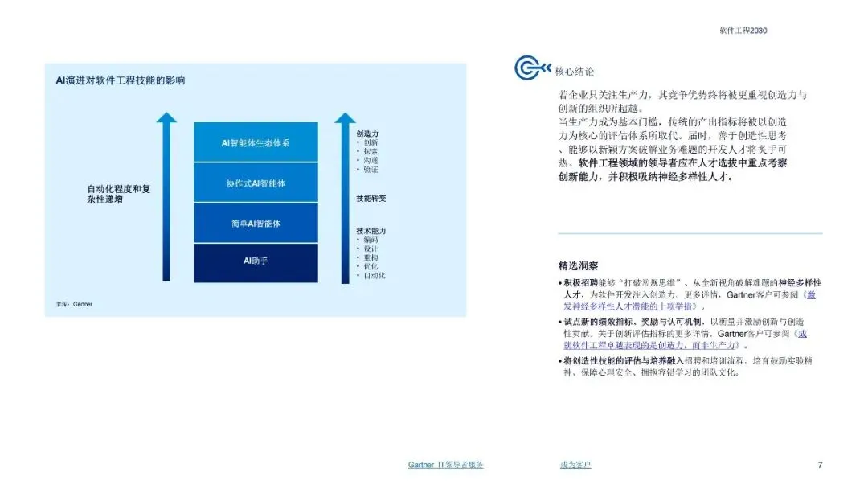Click the chart title AI演进对软件工程技能的影响
The image size is (868, 489).
point(120,80)
